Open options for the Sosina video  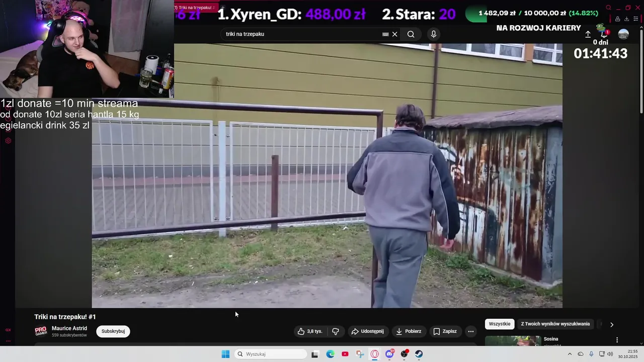617,340
